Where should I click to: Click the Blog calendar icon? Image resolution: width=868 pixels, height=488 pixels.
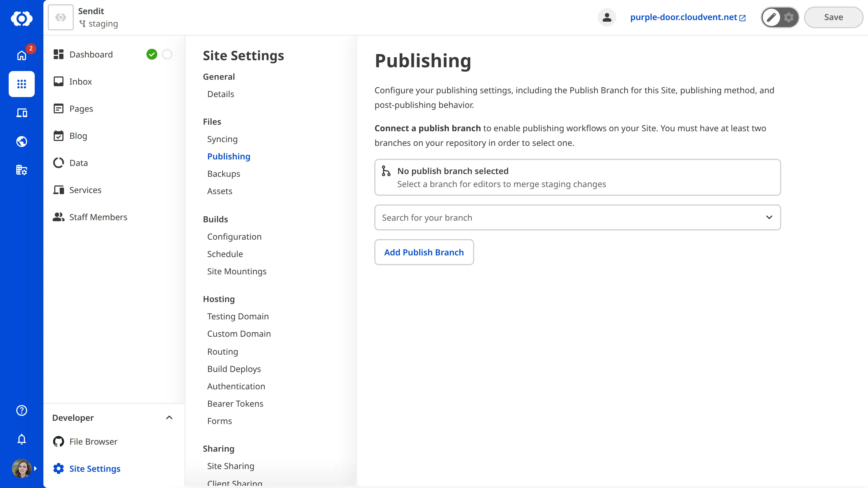(x=59, y=136)
